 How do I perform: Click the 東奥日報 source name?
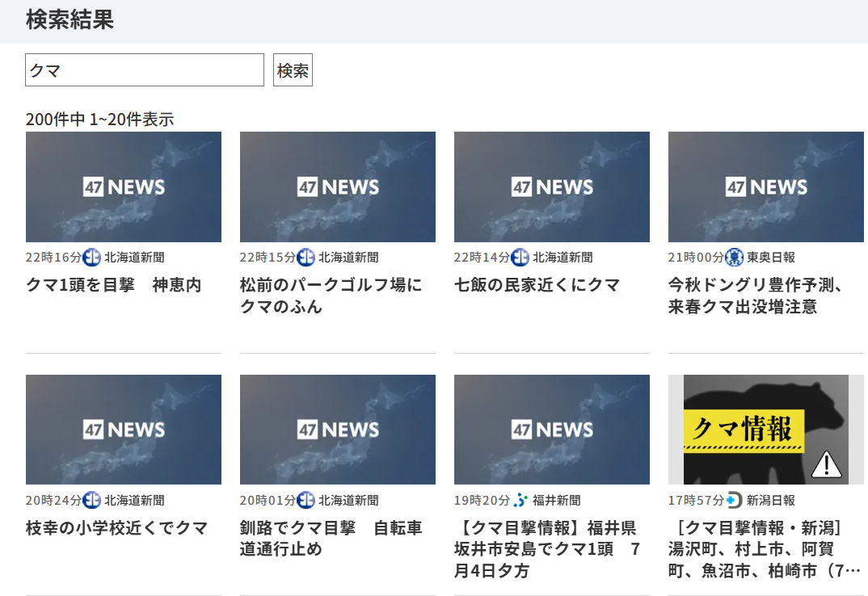[771, 258]
